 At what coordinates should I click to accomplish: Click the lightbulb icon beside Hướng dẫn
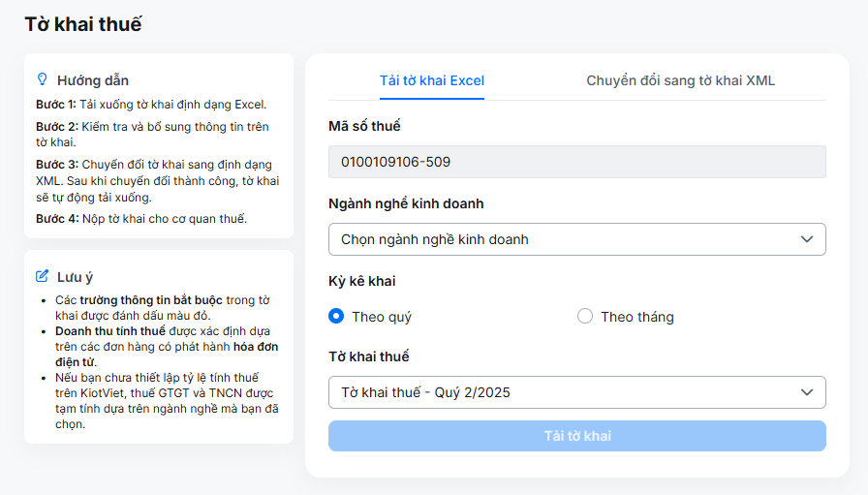click(42, 79)
